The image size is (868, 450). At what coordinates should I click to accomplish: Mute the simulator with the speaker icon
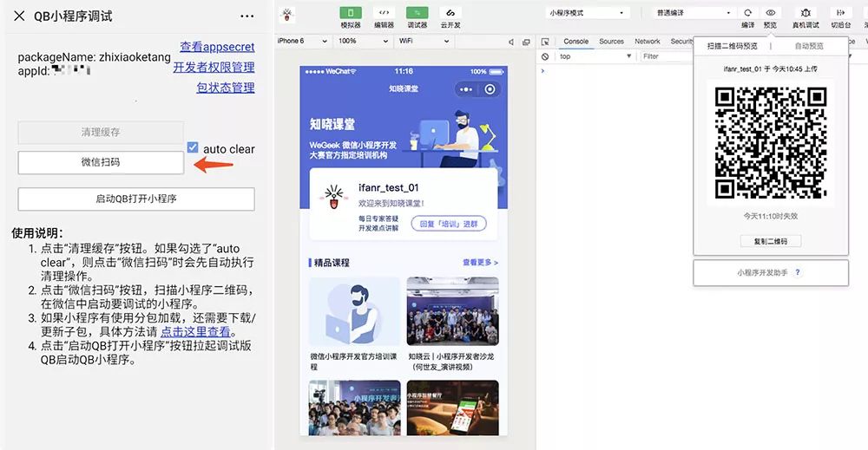point(511,42)
